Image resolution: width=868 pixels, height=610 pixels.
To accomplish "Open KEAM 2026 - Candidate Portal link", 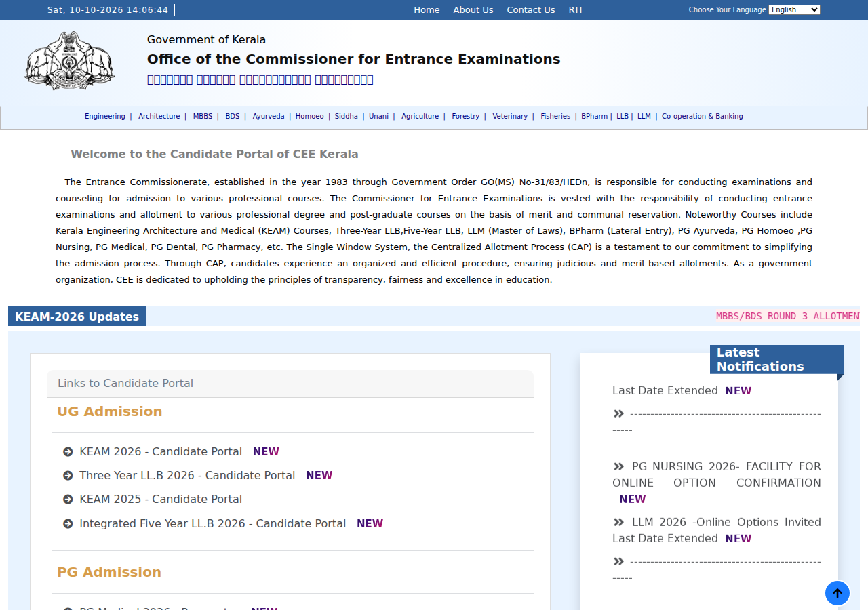I will [161, 452].
